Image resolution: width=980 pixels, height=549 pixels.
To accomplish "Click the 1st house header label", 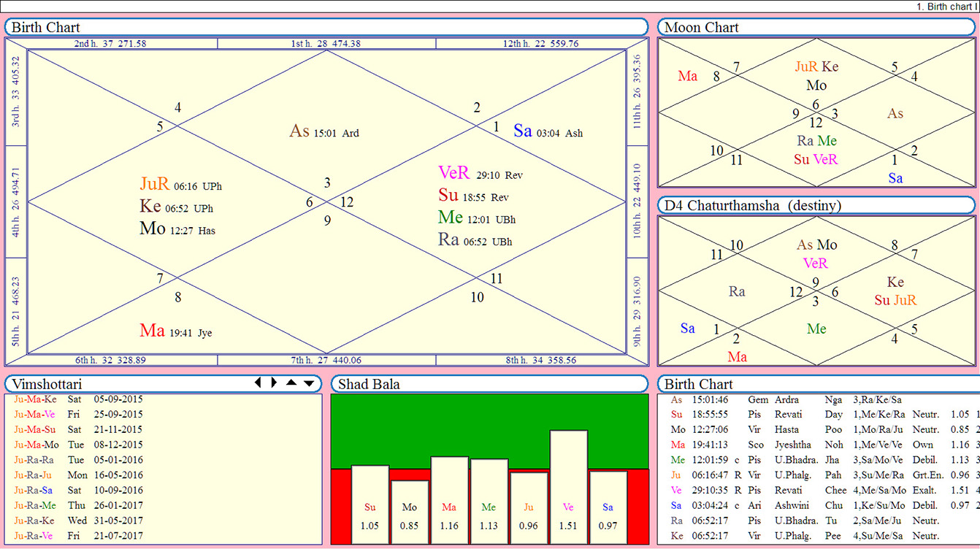I will (326, 44).
